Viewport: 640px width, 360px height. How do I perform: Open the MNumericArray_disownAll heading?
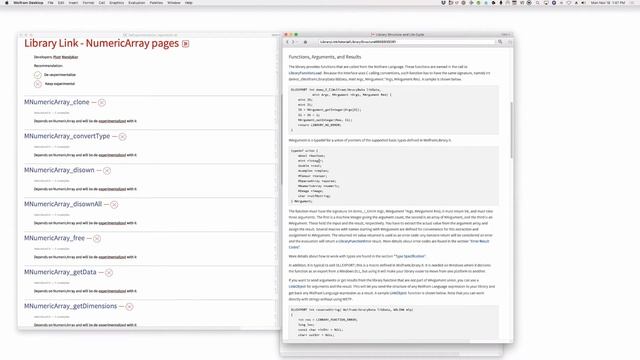[x=63, y=204]
